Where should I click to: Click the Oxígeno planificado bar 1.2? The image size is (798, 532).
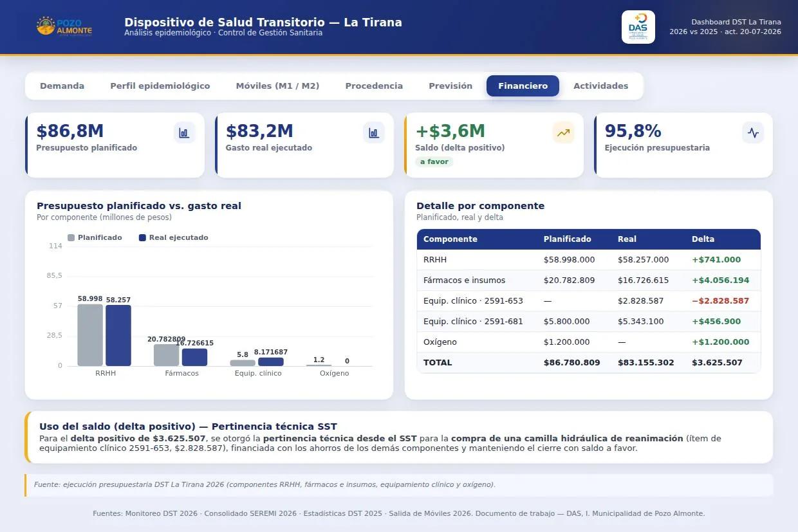click(319, 365)
